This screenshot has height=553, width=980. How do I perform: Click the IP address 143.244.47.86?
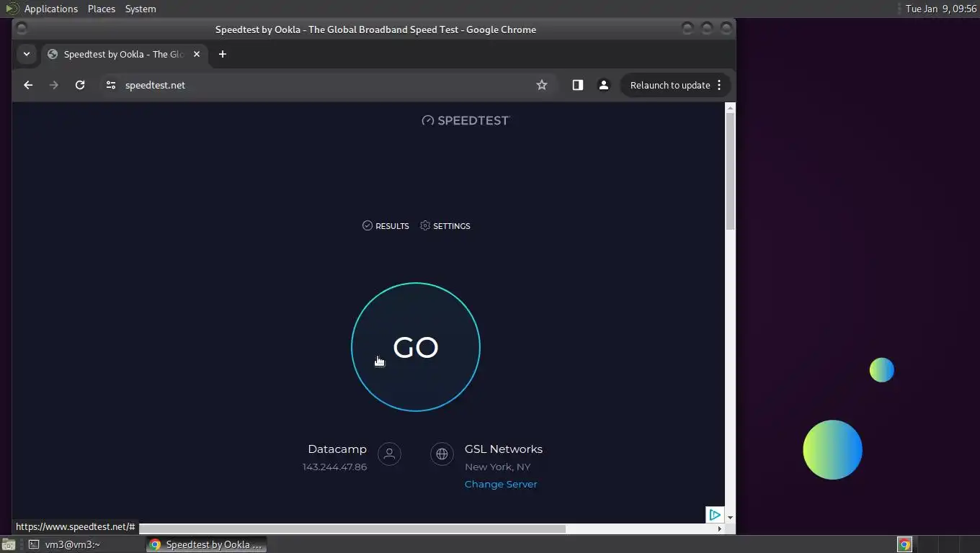click(x=335, y=467)
